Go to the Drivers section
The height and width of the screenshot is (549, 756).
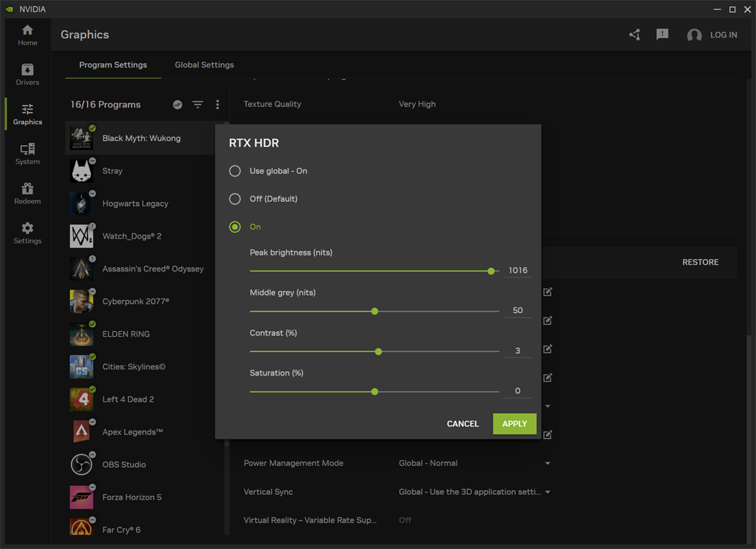pyautogui.click(x=27, y=74)
